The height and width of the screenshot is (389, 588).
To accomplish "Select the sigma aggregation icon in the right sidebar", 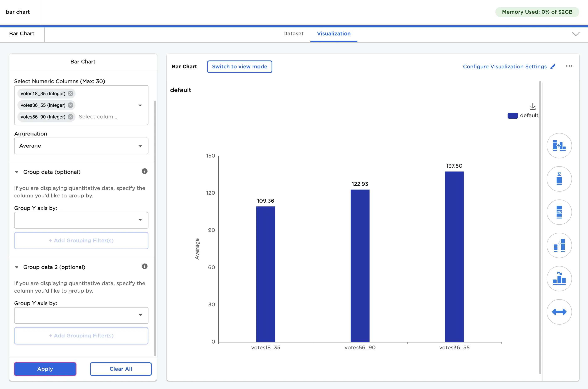I will pyautogui.click(x=559, y=179).
